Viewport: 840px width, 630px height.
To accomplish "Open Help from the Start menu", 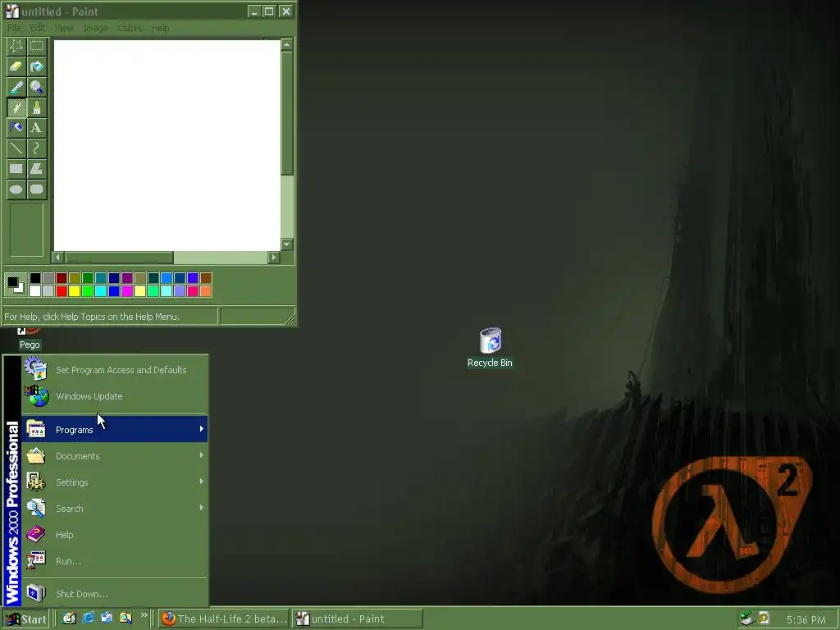I will coord(115,534).
